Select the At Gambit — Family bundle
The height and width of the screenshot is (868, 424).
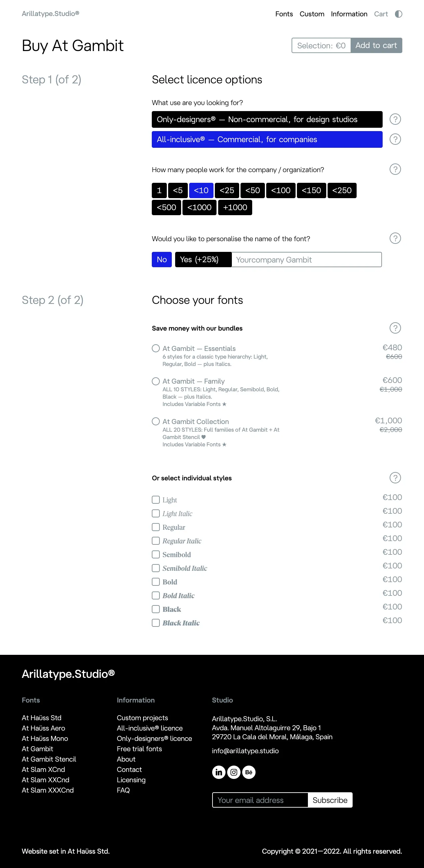156,381
